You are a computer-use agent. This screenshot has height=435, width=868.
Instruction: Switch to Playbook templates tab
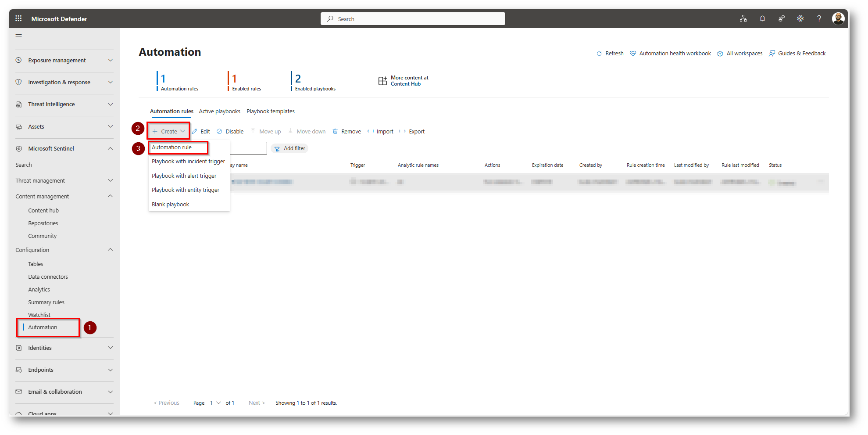point(271,111)
